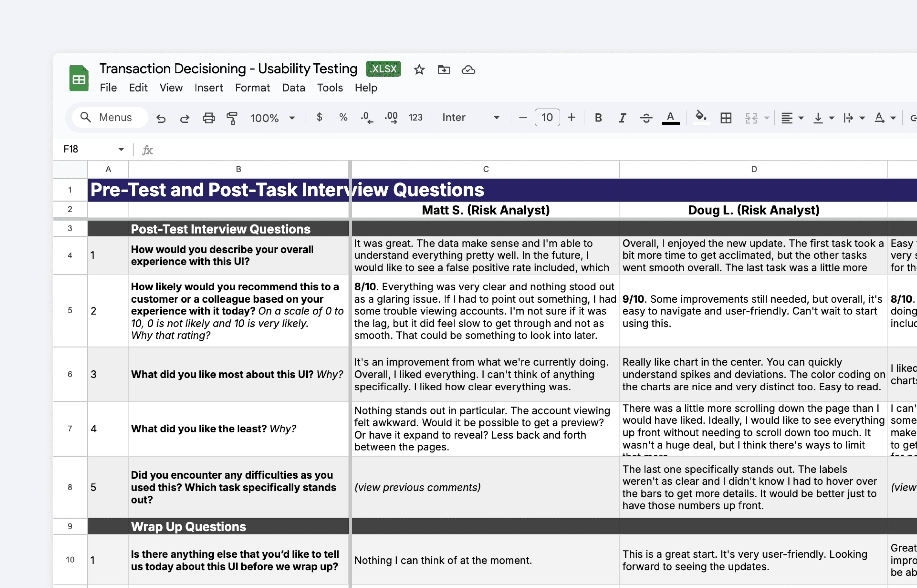917x588 pixels.
Task: Select column A header
Action: [x=108, y=169]
